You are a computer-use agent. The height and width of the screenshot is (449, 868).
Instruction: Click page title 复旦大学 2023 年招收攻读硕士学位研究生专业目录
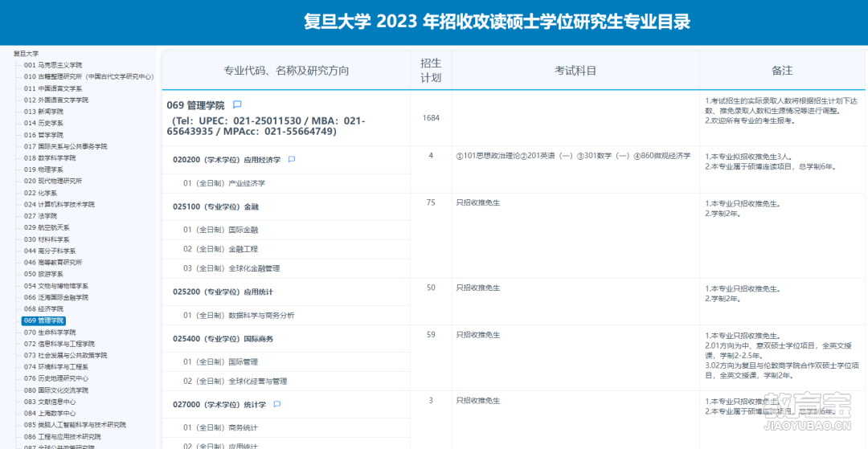pyautogui.click(x=497, y=22)
